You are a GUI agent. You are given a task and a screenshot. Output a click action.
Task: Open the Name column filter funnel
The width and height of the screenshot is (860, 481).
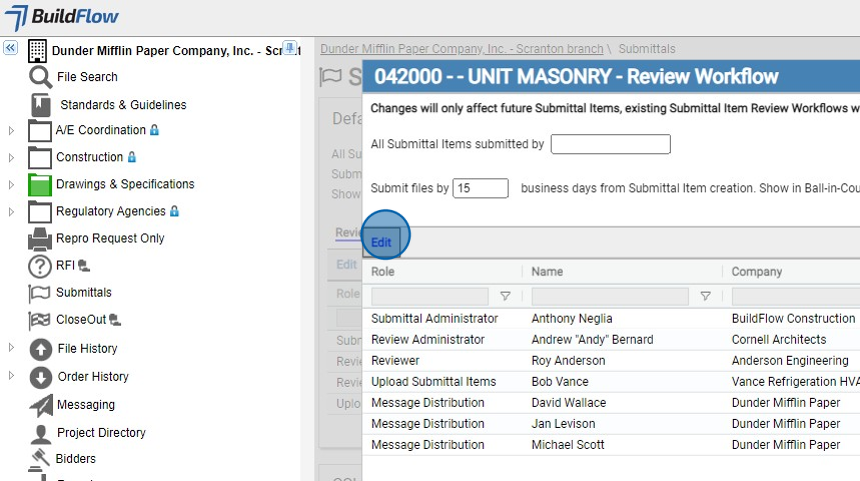click(705, 296)
